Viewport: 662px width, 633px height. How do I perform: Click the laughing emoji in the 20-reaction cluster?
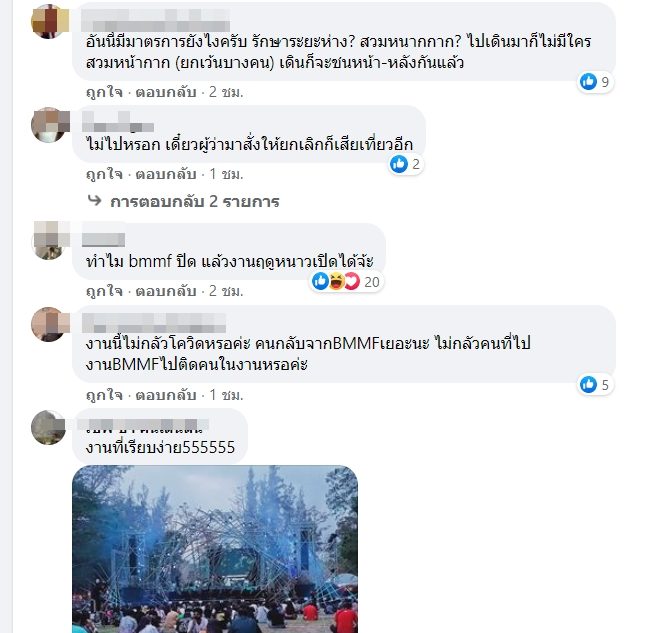point(336,282)
